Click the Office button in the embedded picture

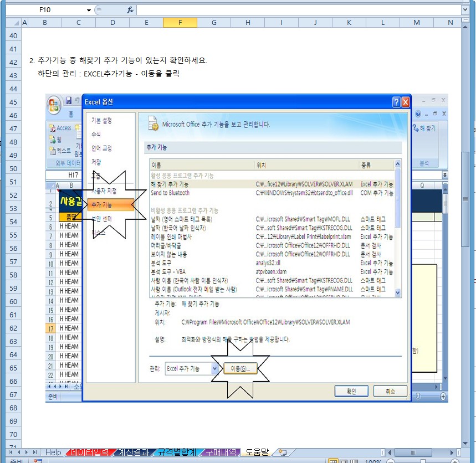54,106
